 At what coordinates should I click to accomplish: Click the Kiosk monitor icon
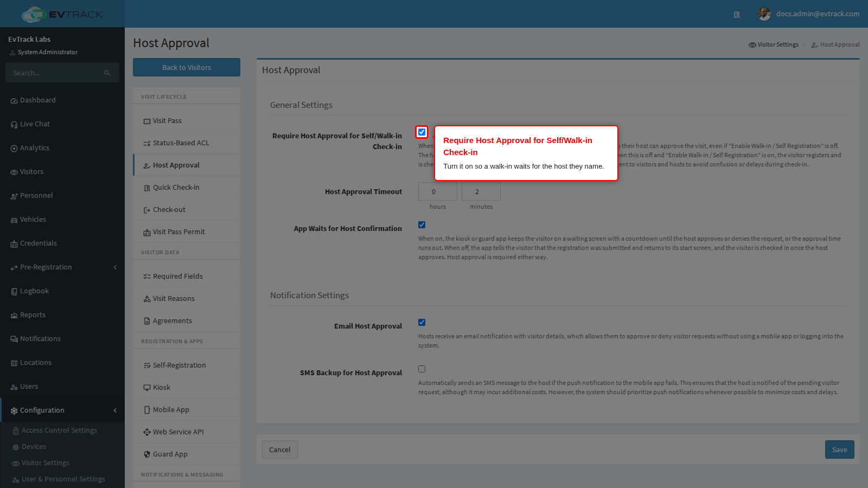[147, 388]
